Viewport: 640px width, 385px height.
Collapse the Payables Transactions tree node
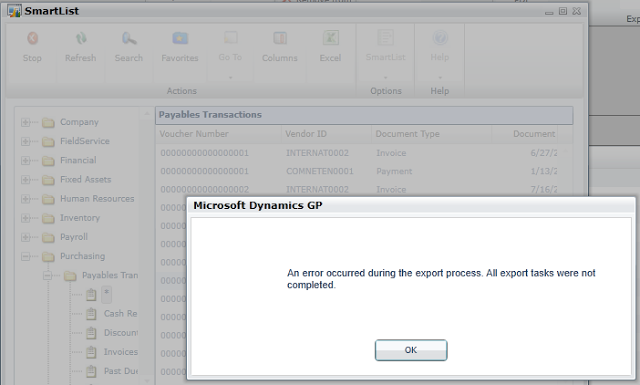47,276
